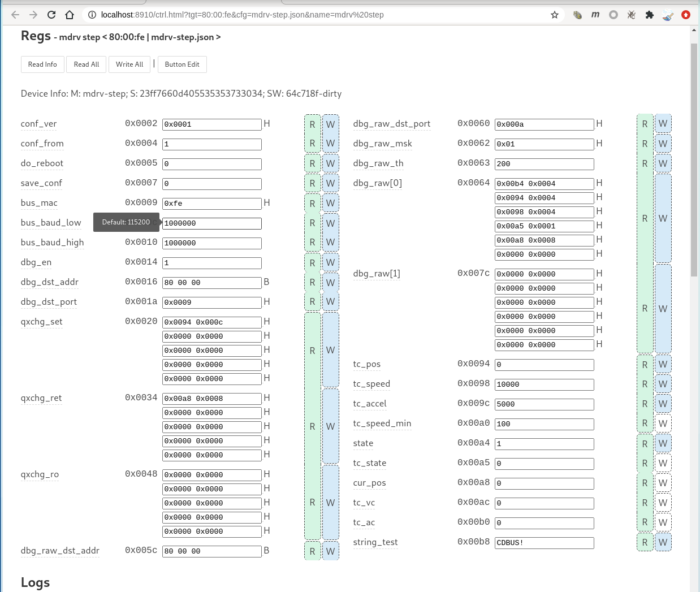Viewport: 700px width, 592px height.
Task: Click the Logs section heading
Action: click(35, 582)
